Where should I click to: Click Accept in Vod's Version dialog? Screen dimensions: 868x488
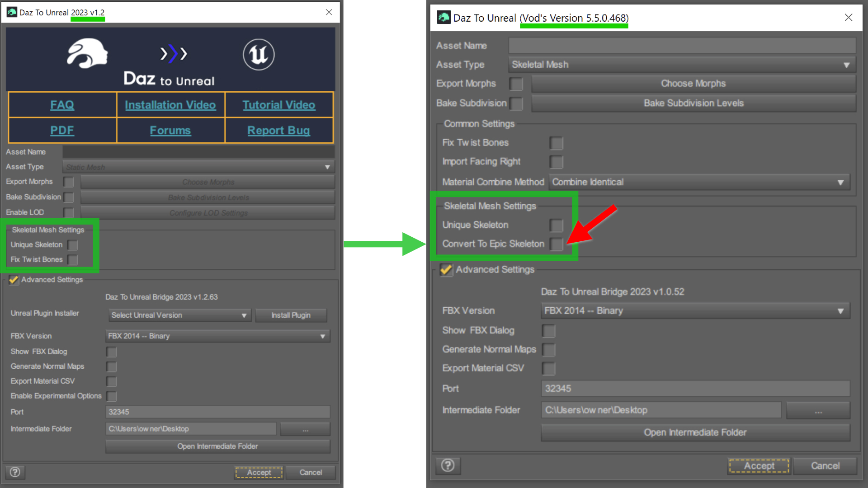pyautogui.click(x=759, y=466)
